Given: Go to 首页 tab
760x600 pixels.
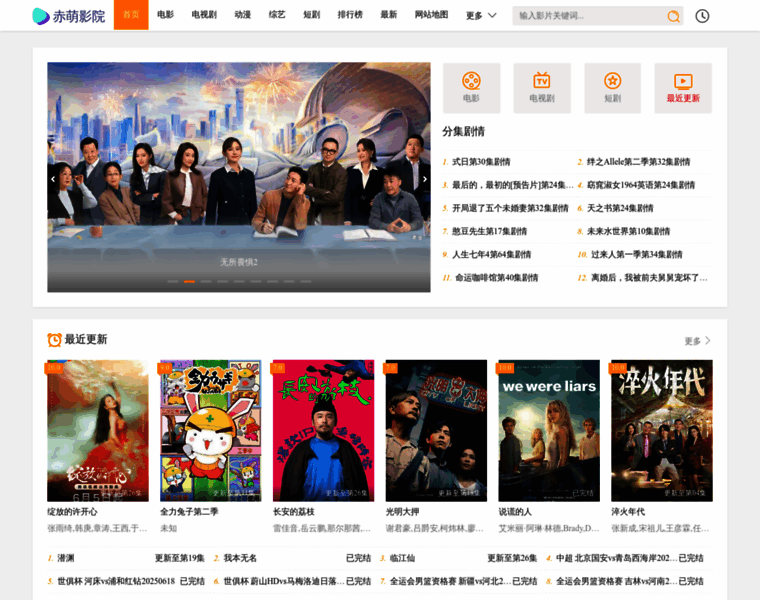Looking at the screenshot, I should pyautogui.click(x=131, y=15).
